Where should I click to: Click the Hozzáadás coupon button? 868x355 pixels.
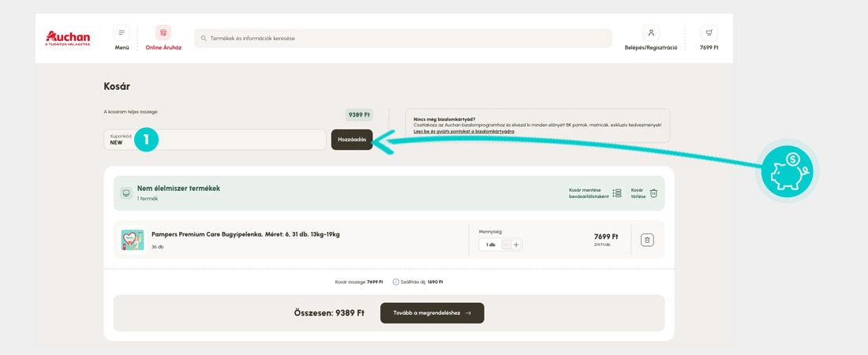point(352,140)
